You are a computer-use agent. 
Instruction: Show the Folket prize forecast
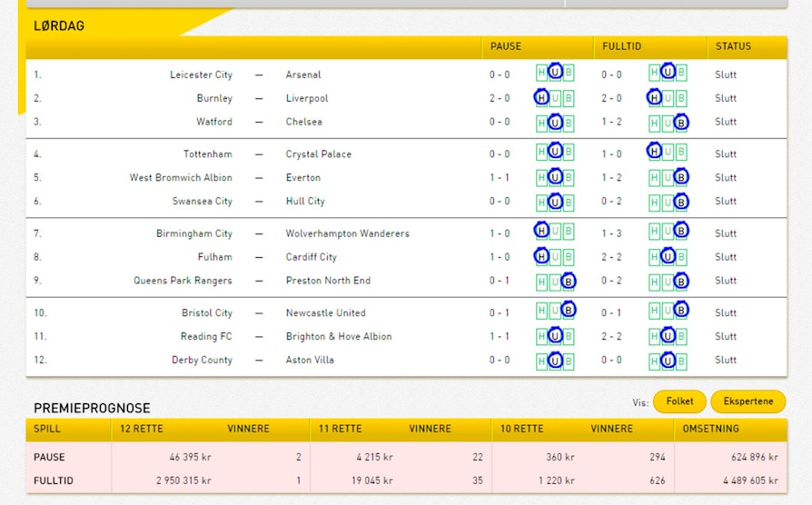[x=679, y=401]
